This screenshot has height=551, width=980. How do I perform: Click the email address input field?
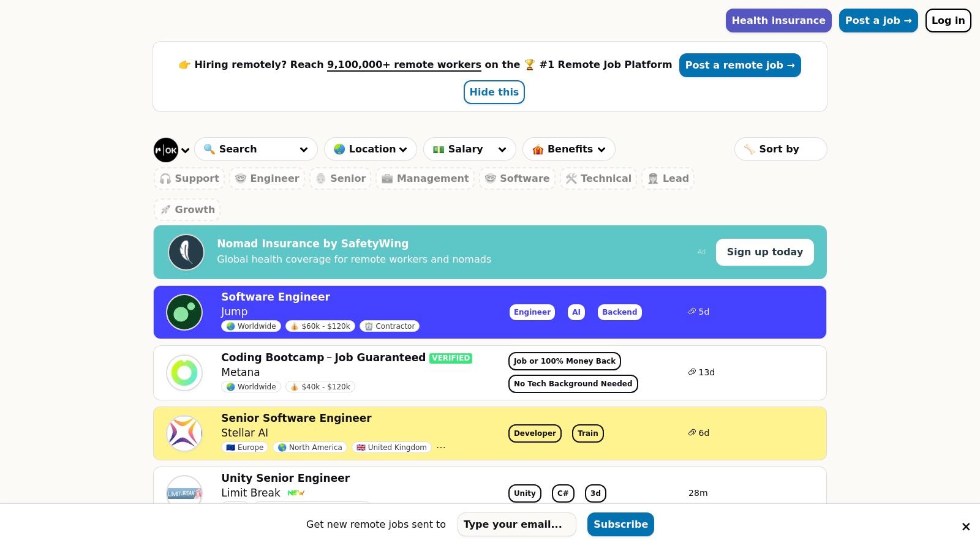point(516,525)
